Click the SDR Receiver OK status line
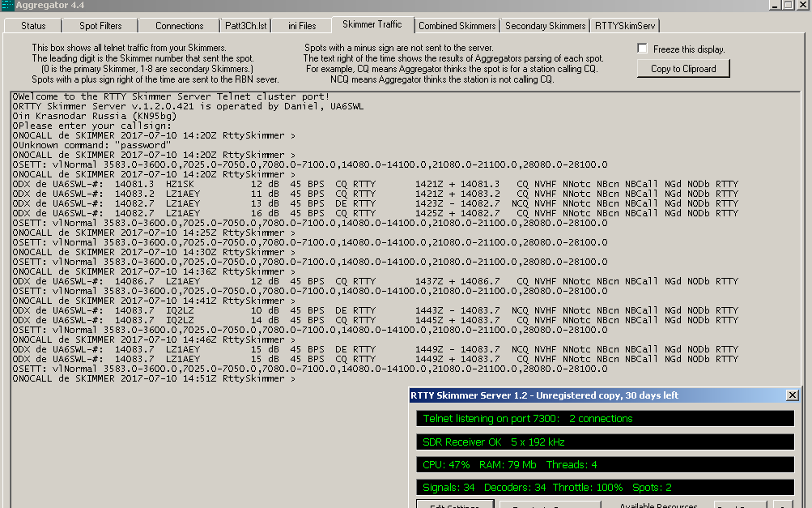 (x=605, y=442)
